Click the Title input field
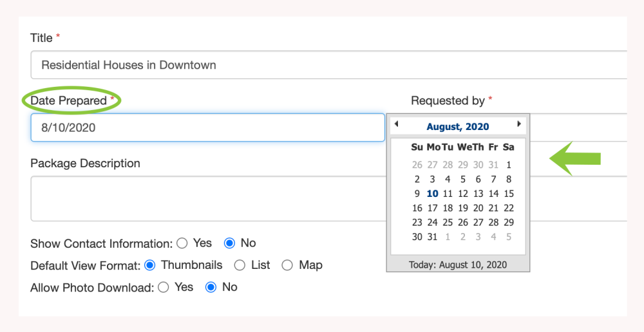 click(x=322, y=65)
